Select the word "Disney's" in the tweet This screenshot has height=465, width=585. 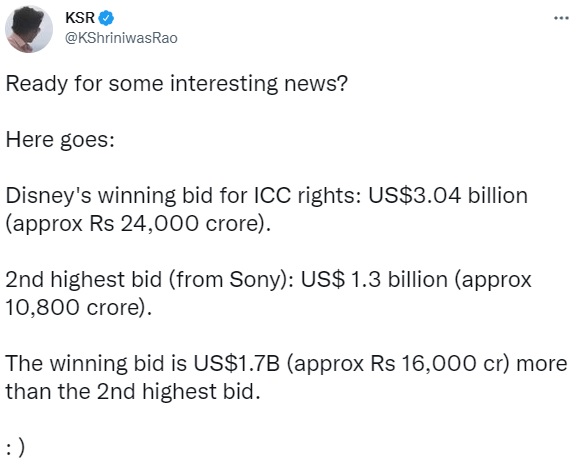48,196
